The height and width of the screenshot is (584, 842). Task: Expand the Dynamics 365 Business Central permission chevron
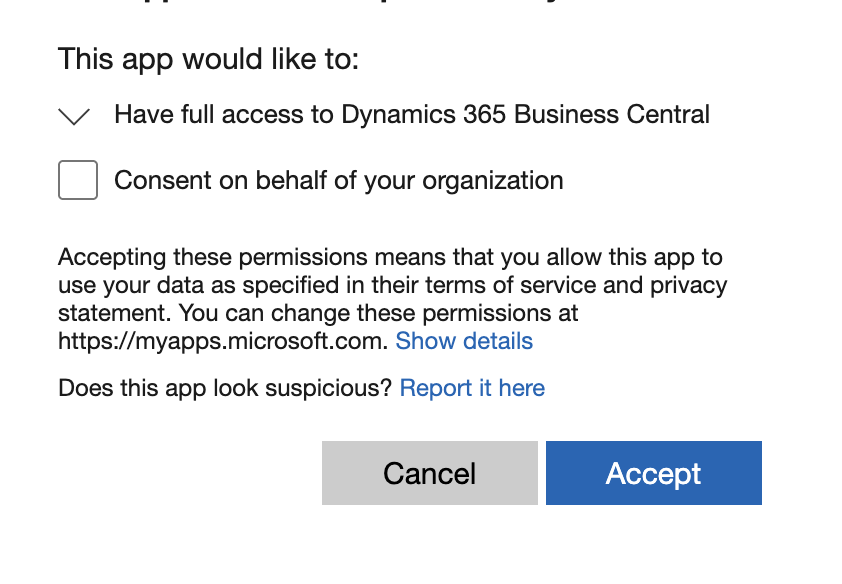(74, 116)
